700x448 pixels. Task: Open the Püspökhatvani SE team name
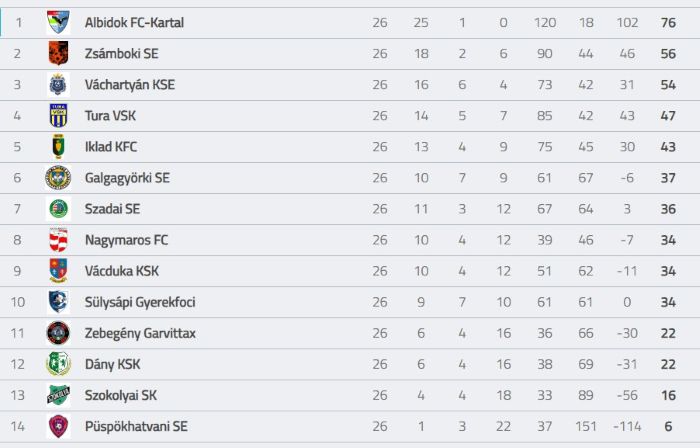[x=136, y=427]
